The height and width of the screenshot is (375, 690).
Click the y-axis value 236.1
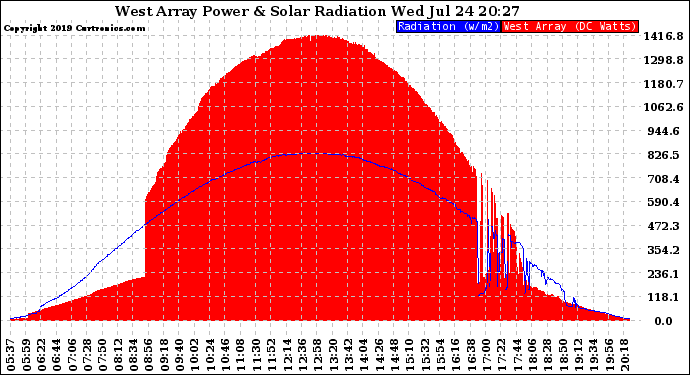[x=664, y=274]
